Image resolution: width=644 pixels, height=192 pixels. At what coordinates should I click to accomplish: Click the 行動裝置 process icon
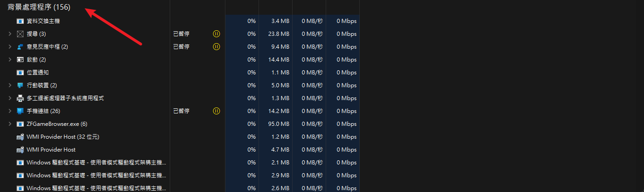pos(20,85)
